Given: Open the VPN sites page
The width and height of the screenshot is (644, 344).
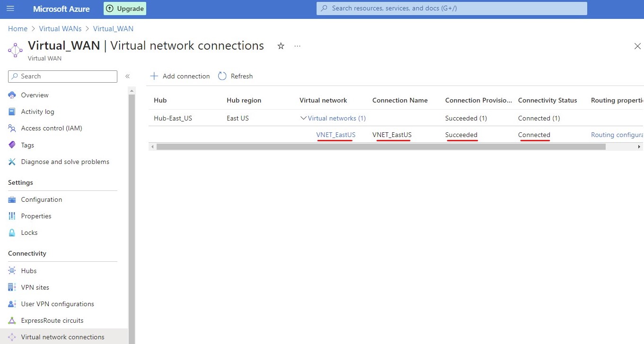Looking at the screenshot, I should tap(35, 287).
